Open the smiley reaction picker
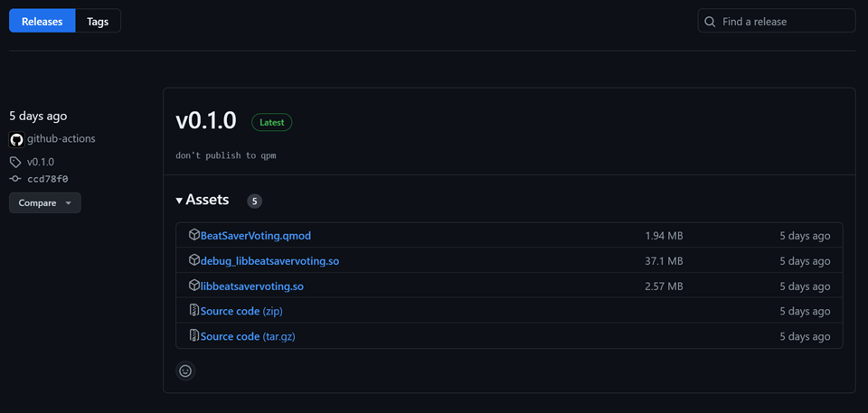This screenshot has height=413, width=868. point(185,371)
